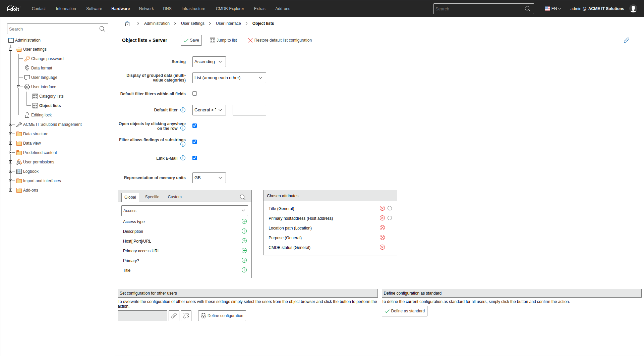Show info for Default filter
Image resolution: width=644 pixels, height=356 pixels.
183,110
